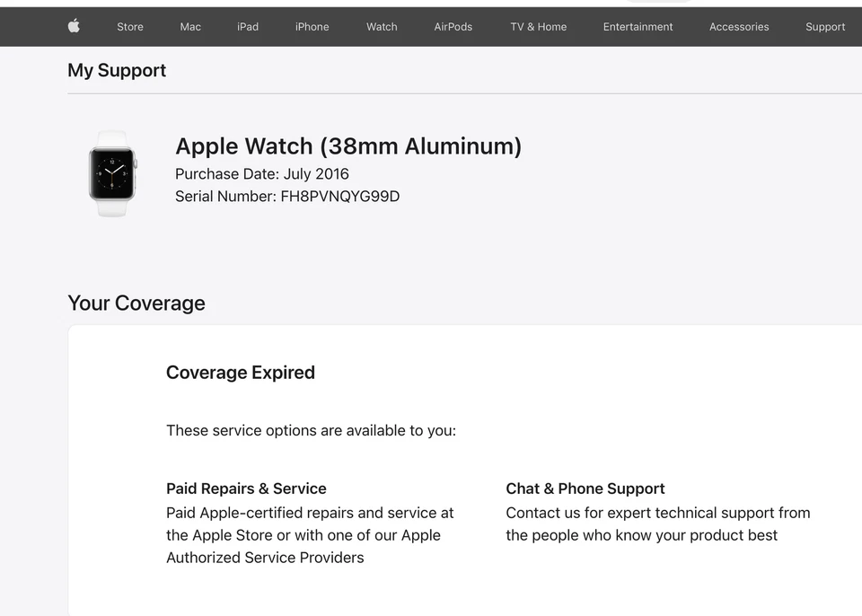This screenshot has height=616, width=862.
Task: Click the Your Coverage section title
Action: pos(136,303)
